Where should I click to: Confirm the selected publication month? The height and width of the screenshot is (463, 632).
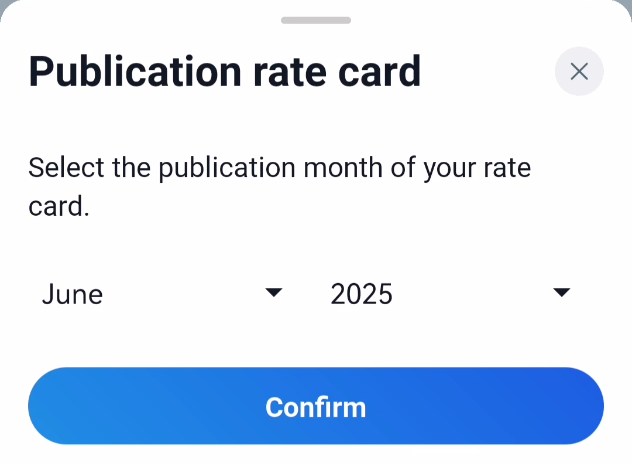coord(316,406)
